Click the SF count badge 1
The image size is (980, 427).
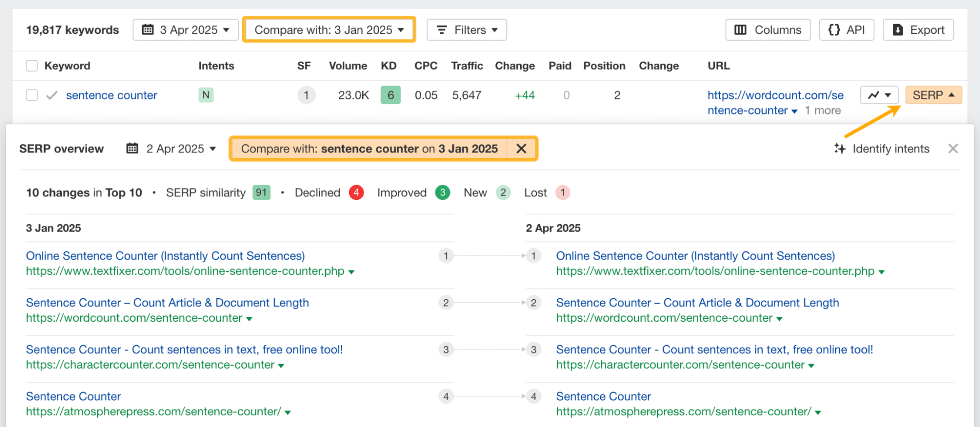point(306,95)
